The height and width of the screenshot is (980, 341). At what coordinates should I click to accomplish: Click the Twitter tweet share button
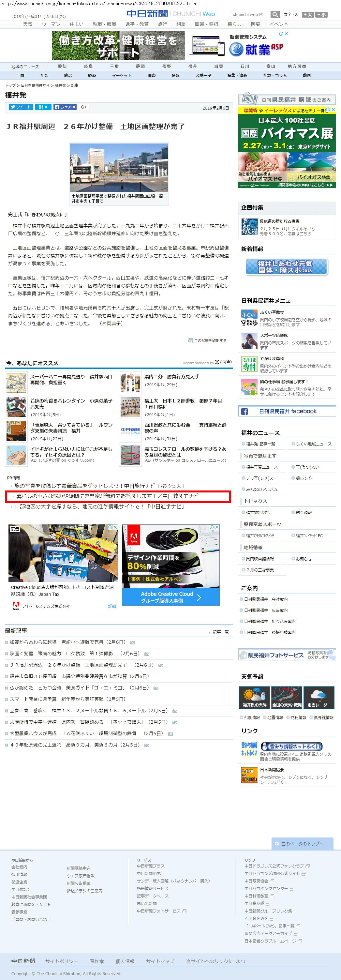(21, 107)
